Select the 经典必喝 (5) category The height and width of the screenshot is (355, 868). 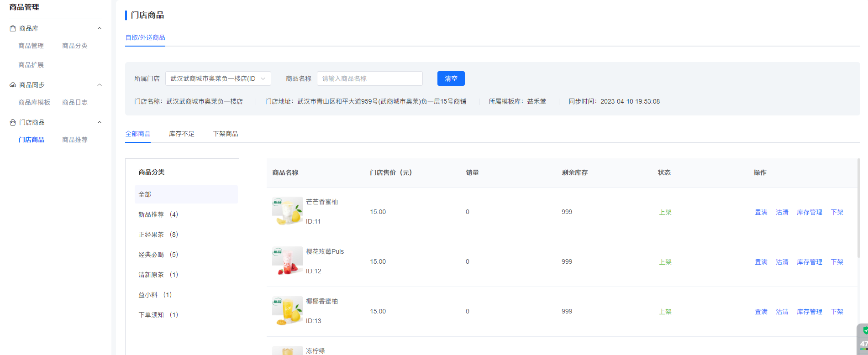(x=158, y=255)
